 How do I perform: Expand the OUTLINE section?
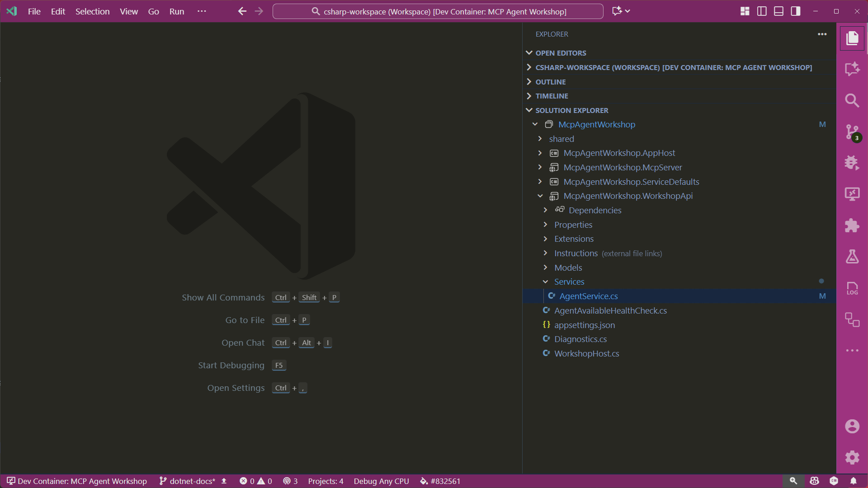tap(550, 82)
